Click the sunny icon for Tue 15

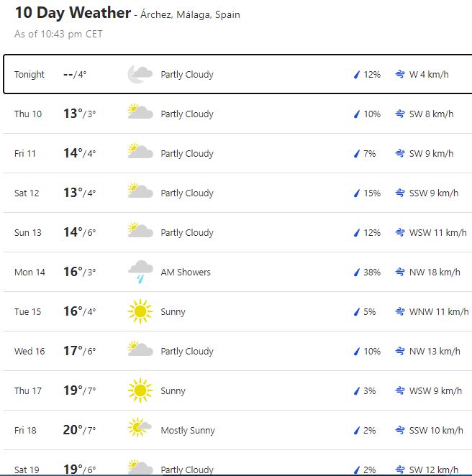point(140,311)
